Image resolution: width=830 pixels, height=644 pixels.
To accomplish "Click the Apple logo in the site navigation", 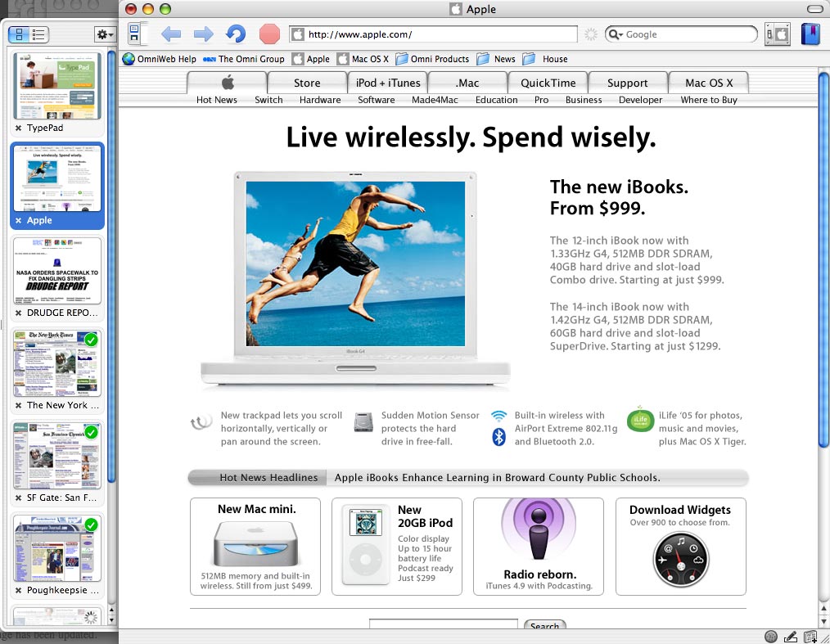I will [x=228, y=82].
